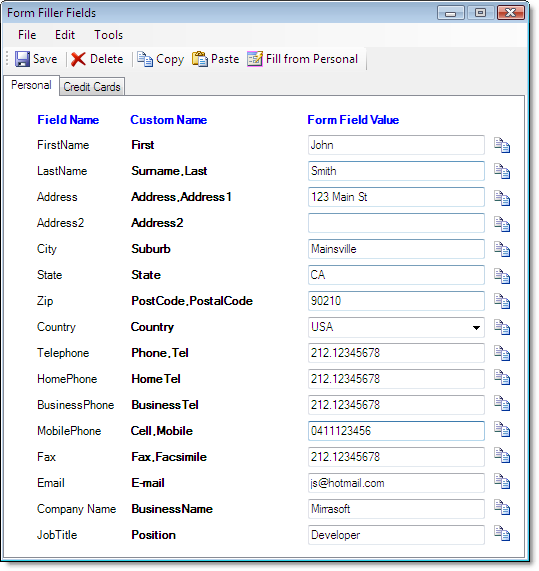
Task: Copy the MobilePhone value with row icon
Action: coord(502,429)
